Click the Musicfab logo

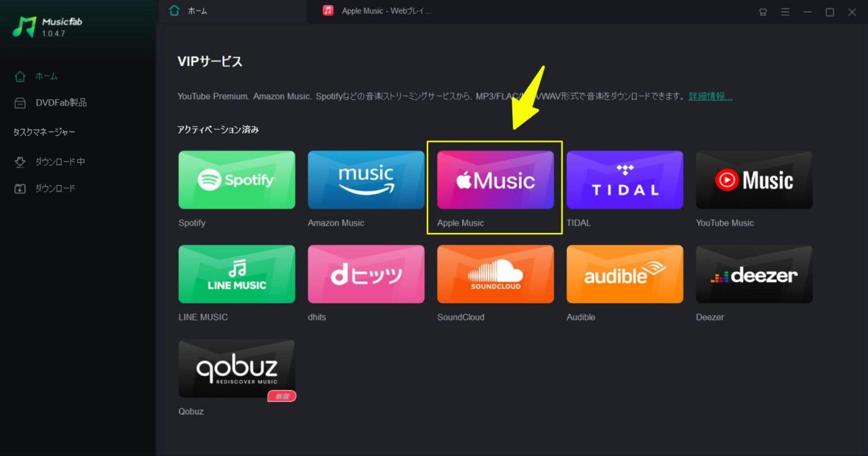pos(25,26)
